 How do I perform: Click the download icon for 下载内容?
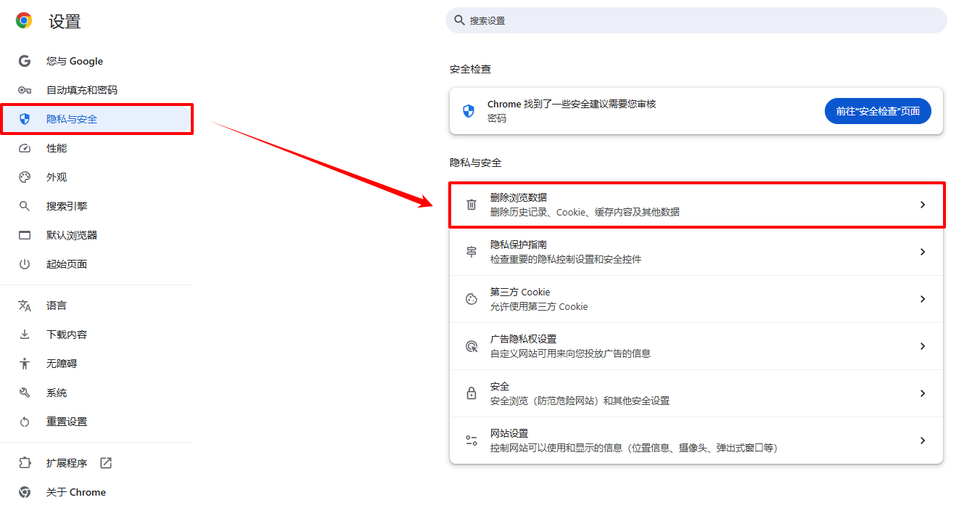25,335
